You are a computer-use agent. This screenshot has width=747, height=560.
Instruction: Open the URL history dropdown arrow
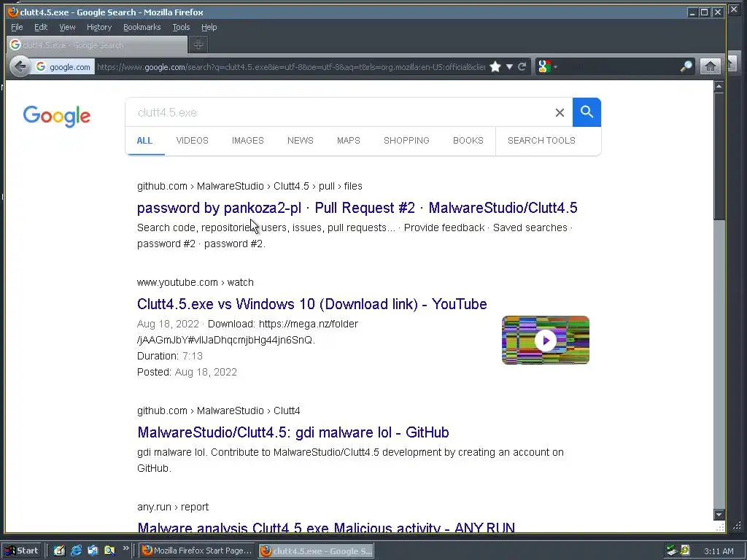click(x=509, y=66)
